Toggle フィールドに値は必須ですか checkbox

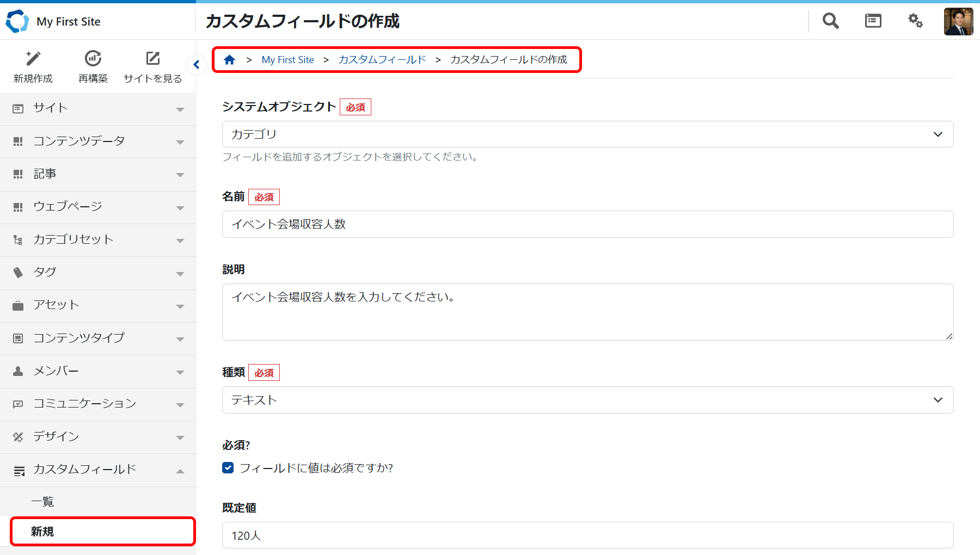228,468
